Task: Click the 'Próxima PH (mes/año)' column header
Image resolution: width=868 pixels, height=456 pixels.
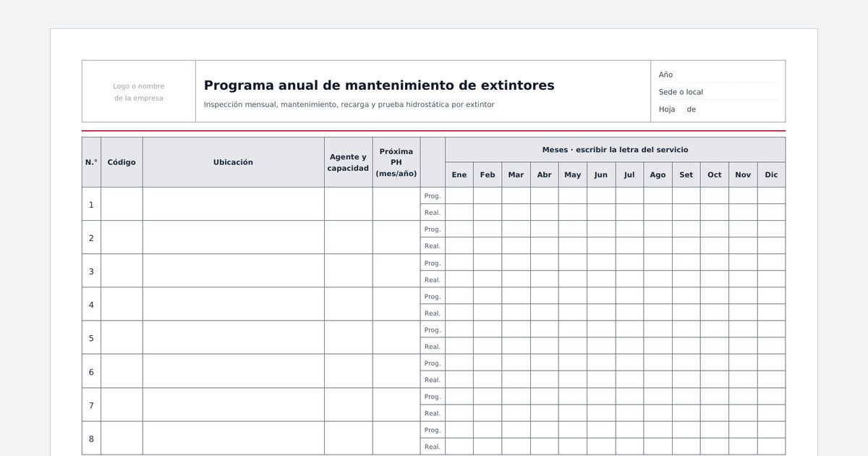Action: click(x=396, y=162)
